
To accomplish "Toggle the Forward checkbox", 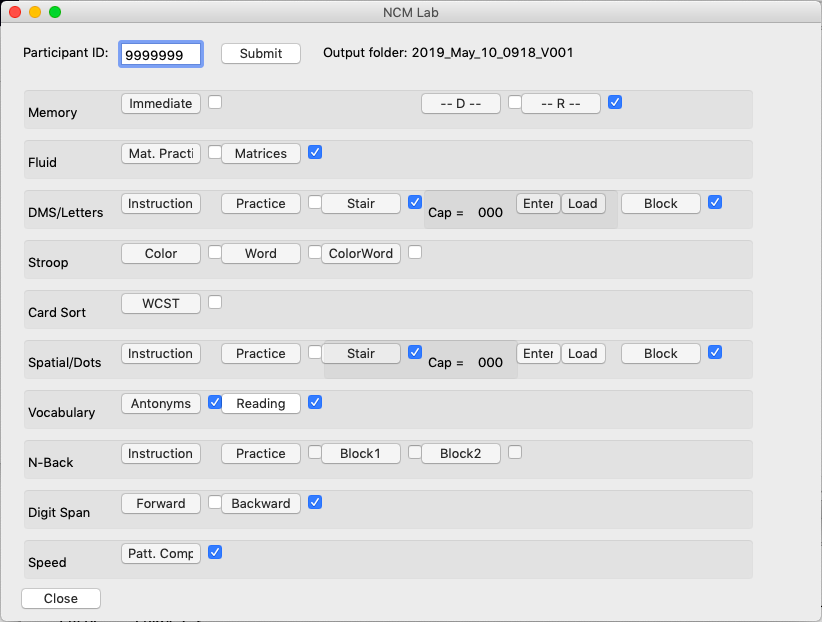I will pos(215,502).
